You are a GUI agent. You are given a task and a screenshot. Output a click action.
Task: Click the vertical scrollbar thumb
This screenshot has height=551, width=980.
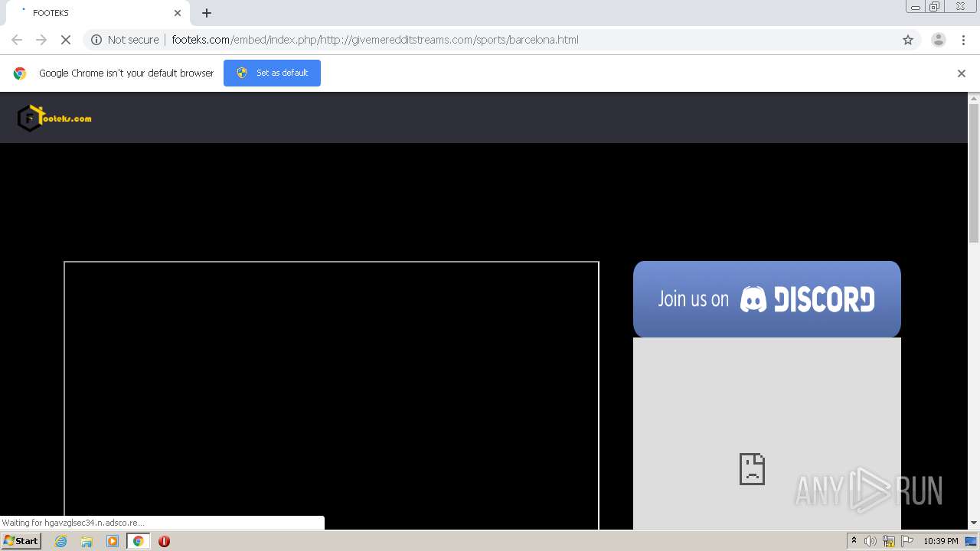[974, 174]
